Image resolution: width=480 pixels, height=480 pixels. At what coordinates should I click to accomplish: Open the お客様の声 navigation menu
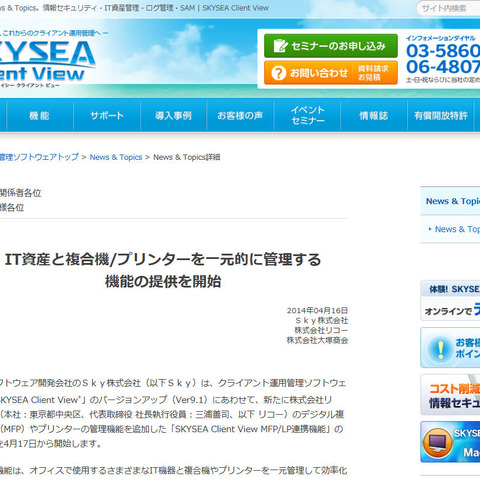[240, 115]
